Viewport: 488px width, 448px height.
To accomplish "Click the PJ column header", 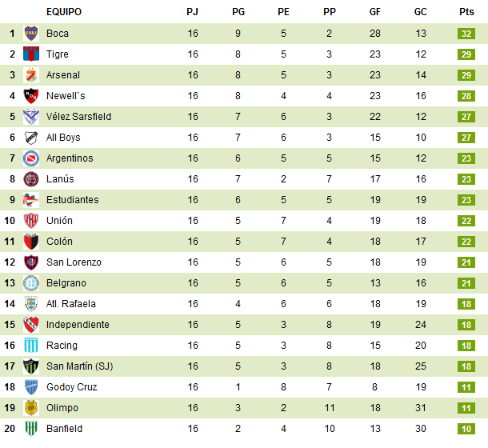I will pyautogui.click(x=193, y=12).
